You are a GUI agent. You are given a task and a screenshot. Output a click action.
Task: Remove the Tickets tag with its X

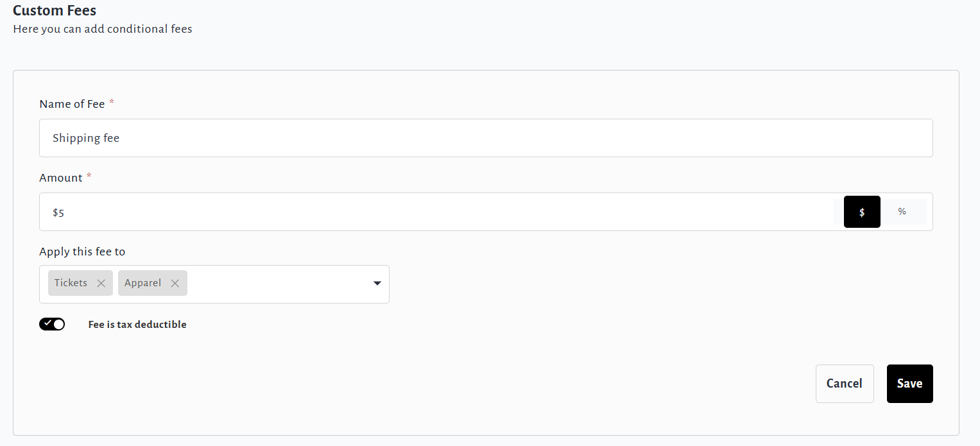pyautogui.click(x=101, y=283)
